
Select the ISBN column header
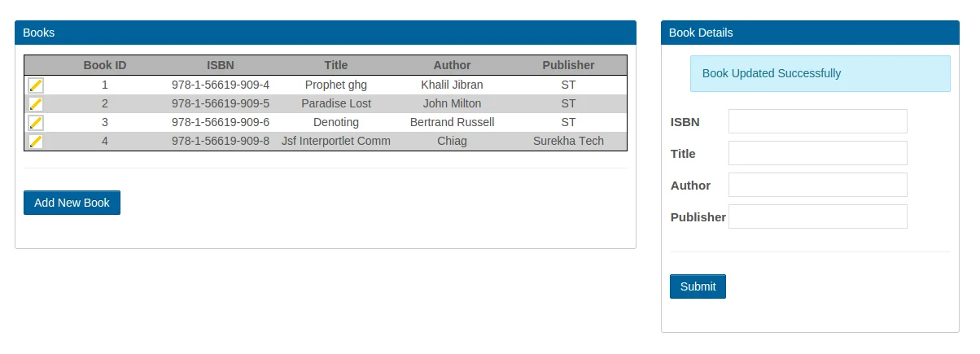click(221, 65)
